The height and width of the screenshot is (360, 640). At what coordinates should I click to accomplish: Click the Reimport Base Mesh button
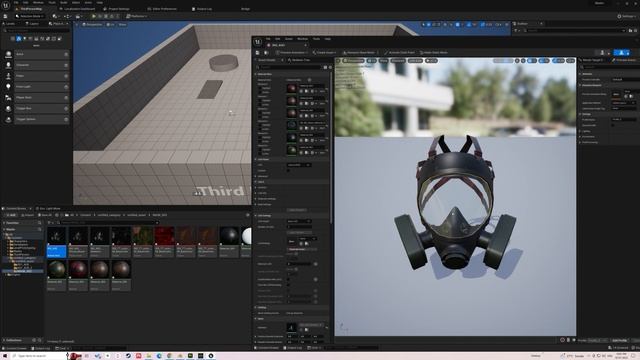tap(358, 53)
